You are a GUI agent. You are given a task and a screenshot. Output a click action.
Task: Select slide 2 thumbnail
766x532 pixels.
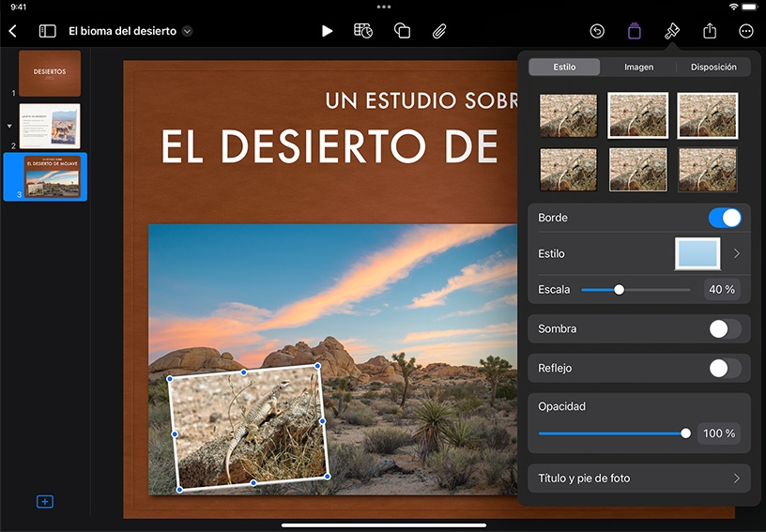(x=50, y=126)
